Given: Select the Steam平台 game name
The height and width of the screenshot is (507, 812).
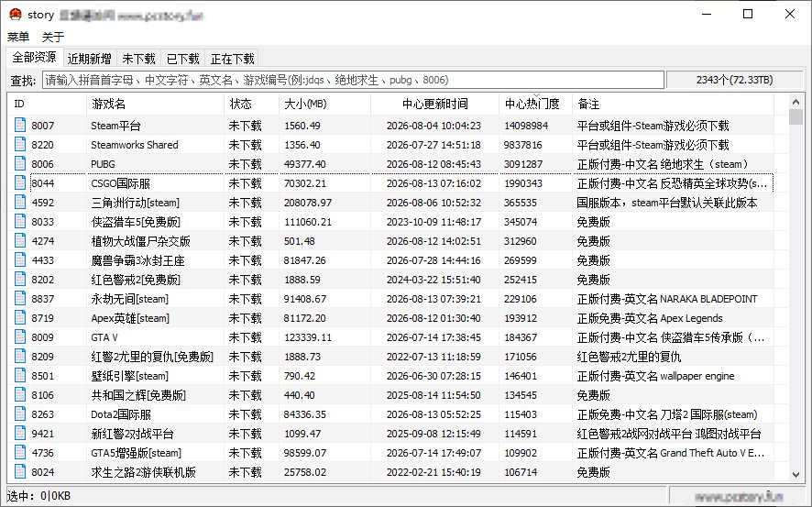Looking at the screenshot, I should point(115,126).
